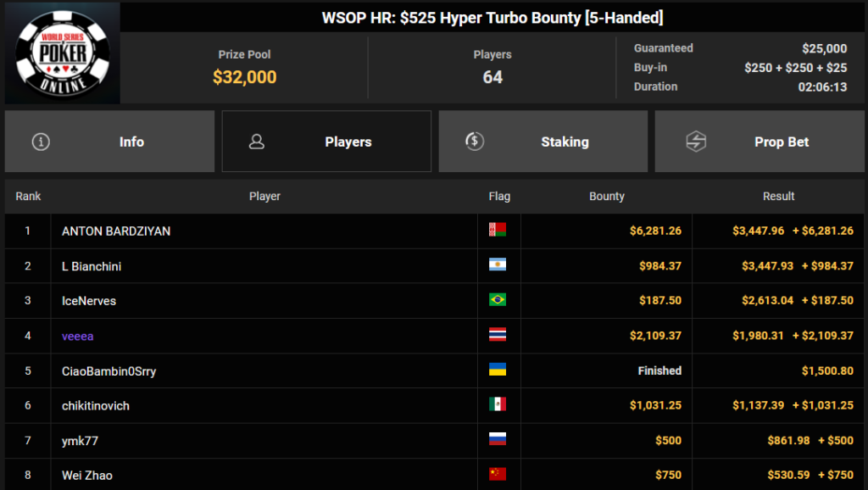Image resolution: width=868 pixels, height=490 pixels.
Task: Sort by the Rank column header
Action: tap(28, 196)
